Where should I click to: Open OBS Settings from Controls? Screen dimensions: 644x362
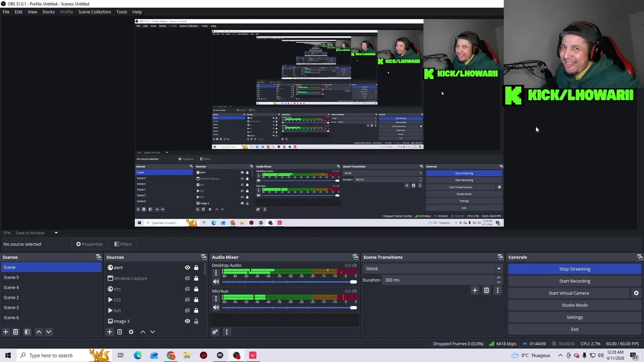coord(575,317)
